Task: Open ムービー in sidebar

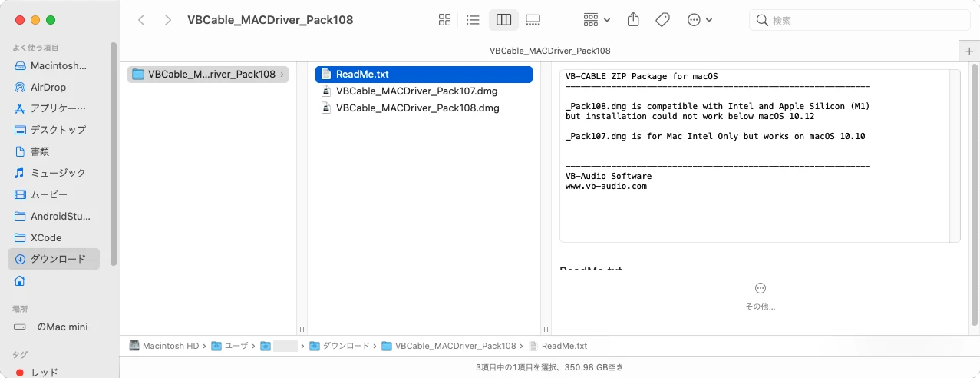Action: [54, 194]
